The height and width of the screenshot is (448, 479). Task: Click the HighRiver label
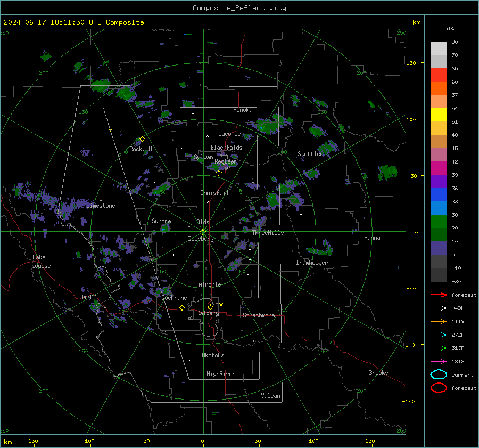click(x=221, y=374)
